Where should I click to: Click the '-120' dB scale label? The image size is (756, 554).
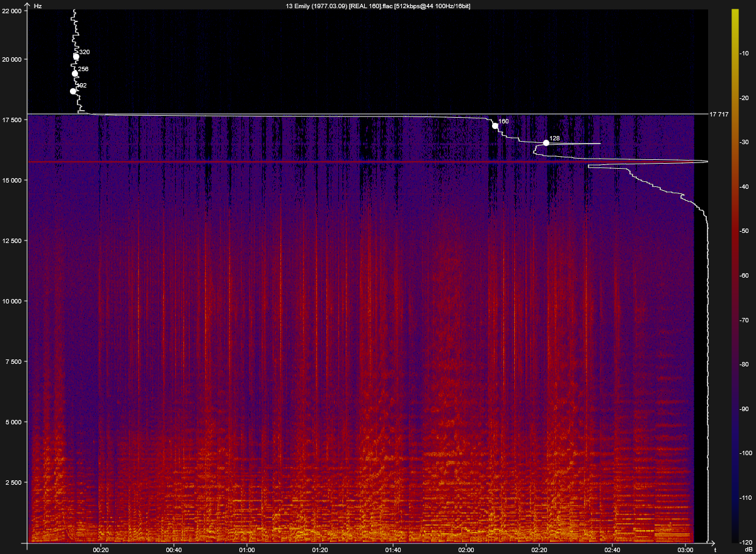(745, 541)
